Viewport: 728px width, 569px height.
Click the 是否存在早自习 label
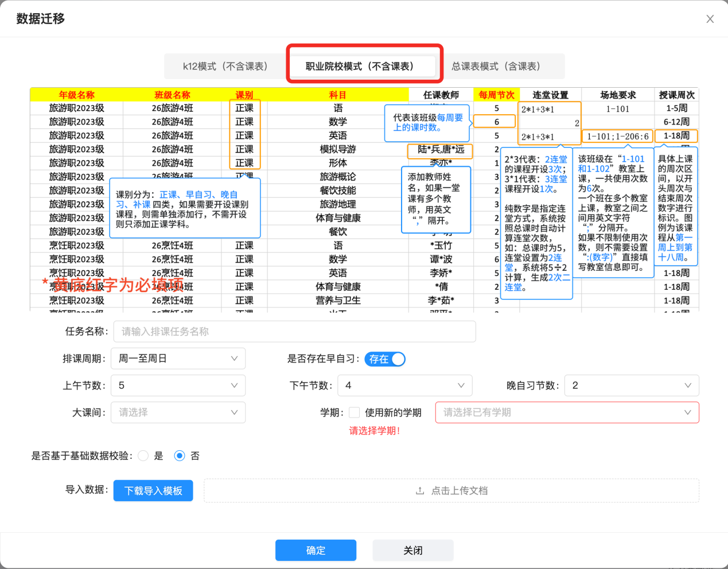tap(324, 359)
